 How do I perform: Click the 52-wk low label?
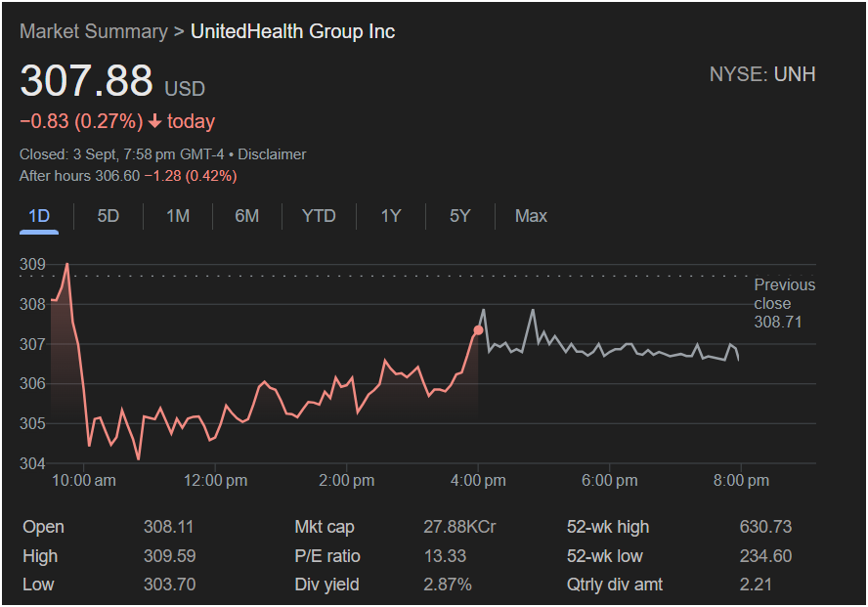604,555
